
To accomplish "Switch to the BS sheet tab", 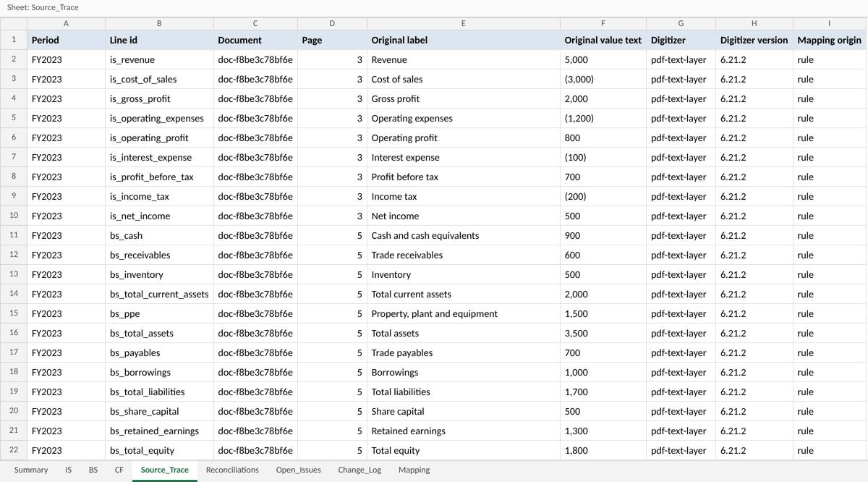I will pyautogui.click(x=93, y=470).
